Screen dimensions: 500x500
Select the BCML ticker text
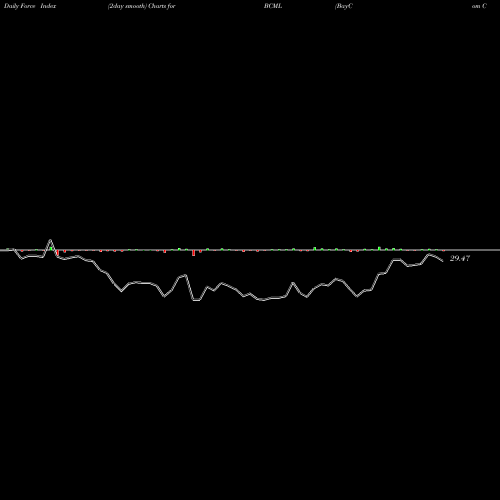(273, 6)
